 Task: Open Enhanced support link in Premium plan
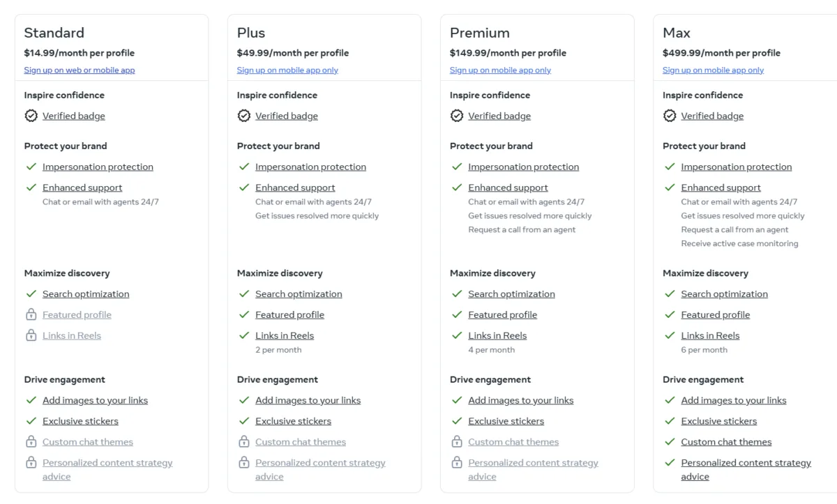[x=508, y=188]
